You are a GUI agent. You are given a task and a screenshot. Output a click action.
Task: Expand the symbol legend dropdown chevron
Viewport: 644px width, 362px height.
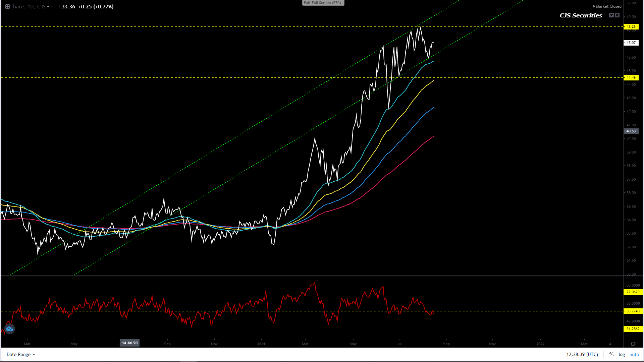click(x=48, y=7)
